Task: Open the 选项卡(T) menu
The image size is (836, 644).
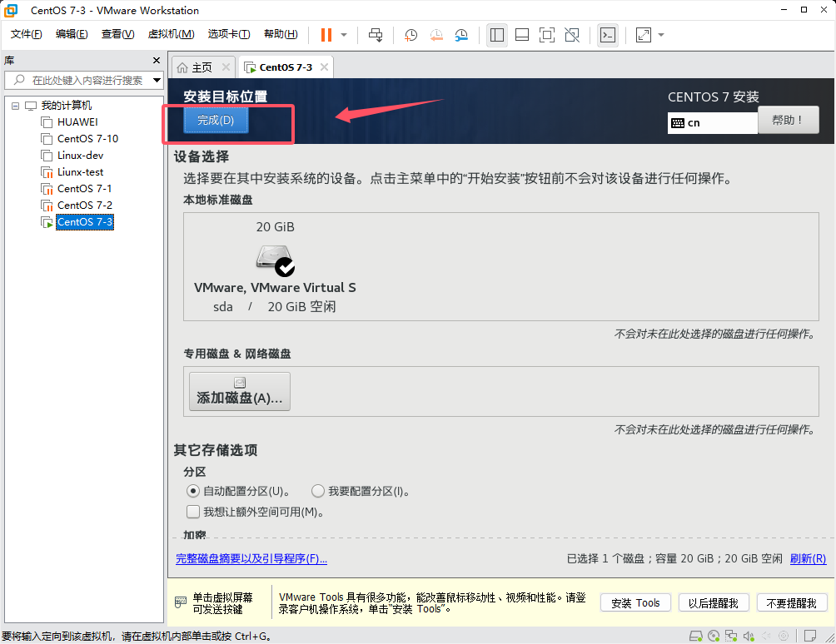Action: [229, 34]
